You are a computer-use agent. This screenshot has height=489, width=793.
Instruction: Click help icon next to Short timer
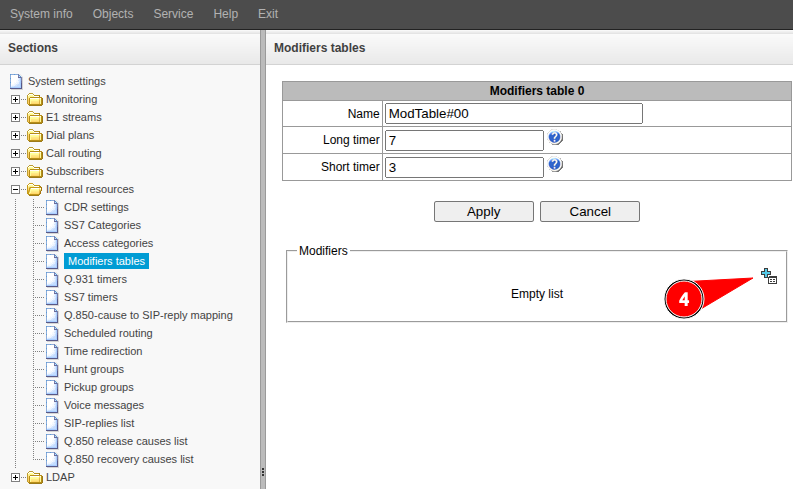(x=555, y=166)
